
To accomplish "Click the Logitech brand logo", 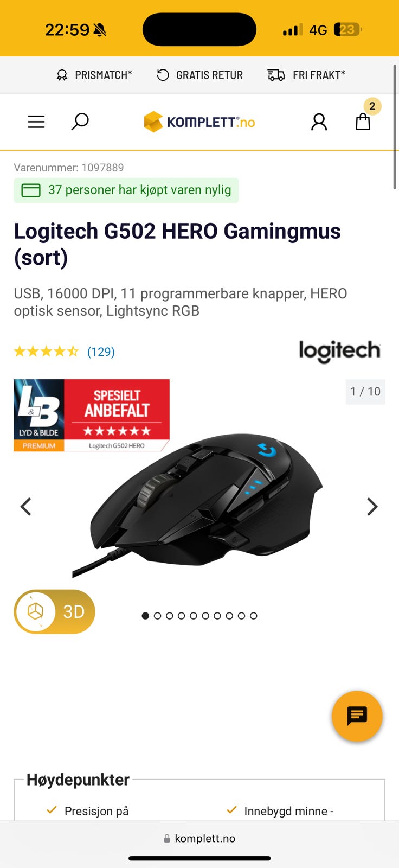I will [340, 352].
